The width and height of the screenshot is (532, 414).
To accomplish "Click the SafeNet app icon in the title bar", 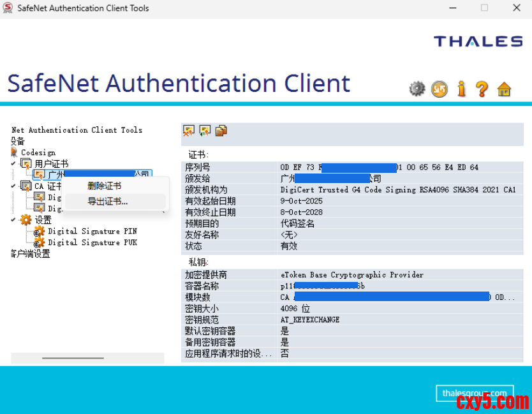I will [8, 8].
